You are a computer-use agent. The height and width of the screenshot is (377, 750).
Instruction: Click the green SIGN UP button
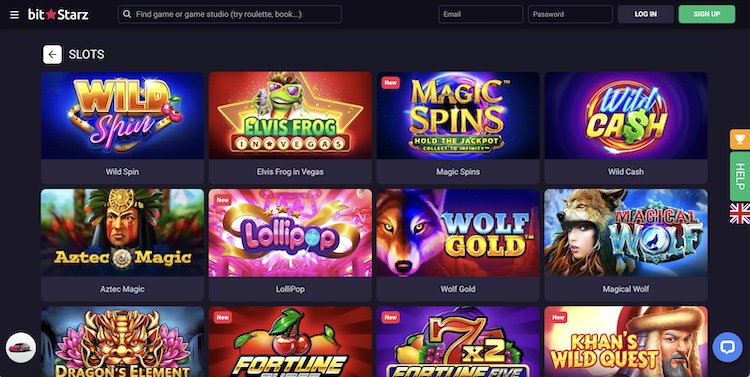click(706, 14)
